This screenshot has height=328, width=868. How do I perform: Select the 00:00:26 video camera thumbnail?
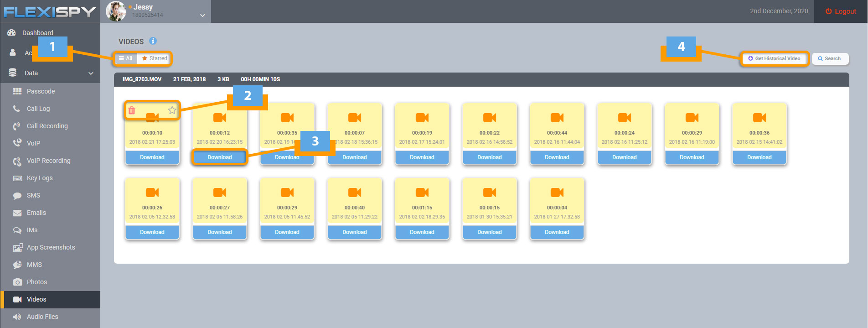pos(152,193)
